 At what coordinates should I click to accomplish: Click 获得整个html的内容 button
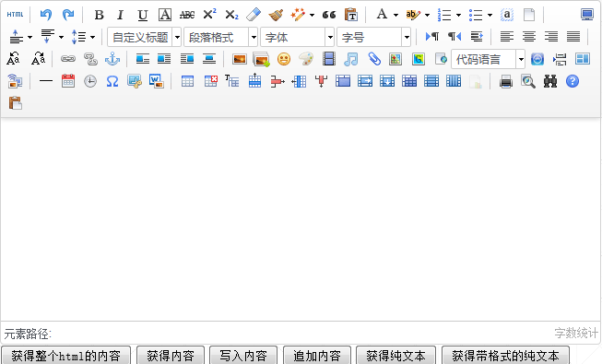click(65, 356)
